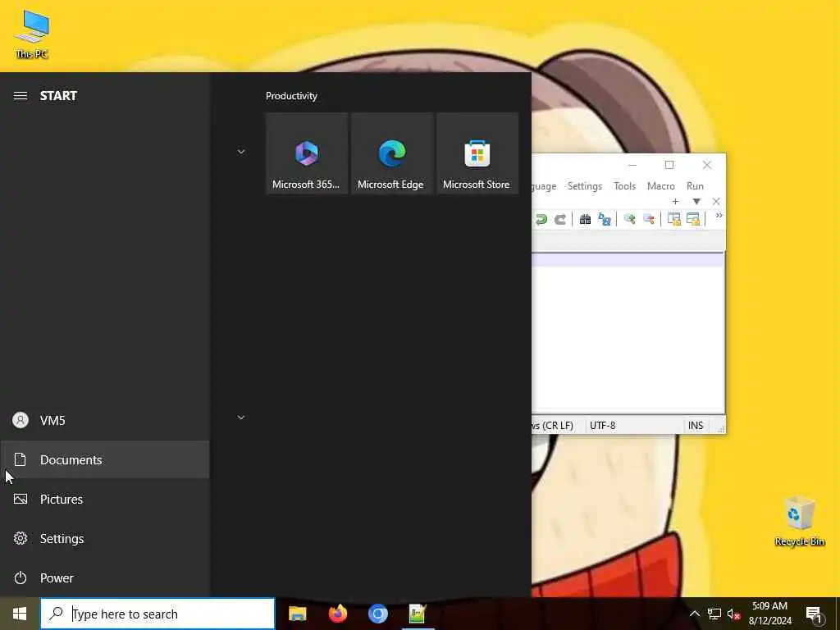Select the This PC desktop icon
Image resolution: width=840 pixels, height=630 pixels.
point(32,34)
